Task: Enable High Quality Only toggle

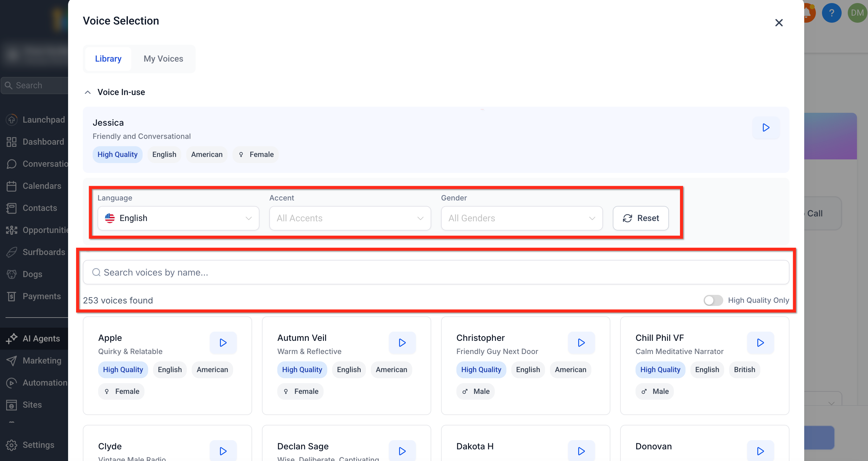Action: point(713,300)
